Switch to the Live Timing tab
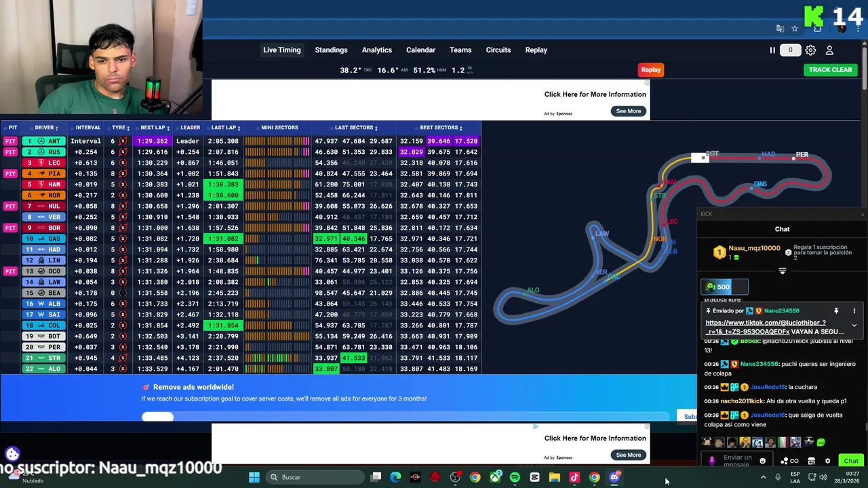 click(281, 50)
